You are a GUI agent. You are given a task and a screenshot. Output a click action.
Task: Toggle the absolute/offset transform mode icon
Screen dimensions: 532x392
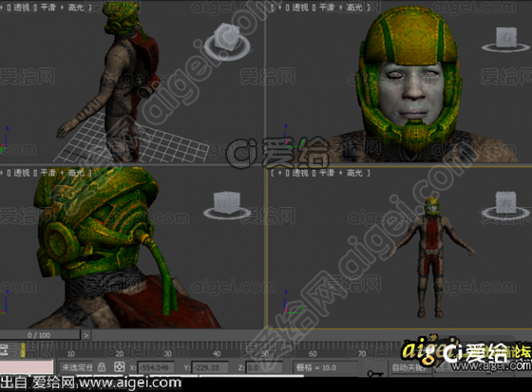(x=119, y=367)
